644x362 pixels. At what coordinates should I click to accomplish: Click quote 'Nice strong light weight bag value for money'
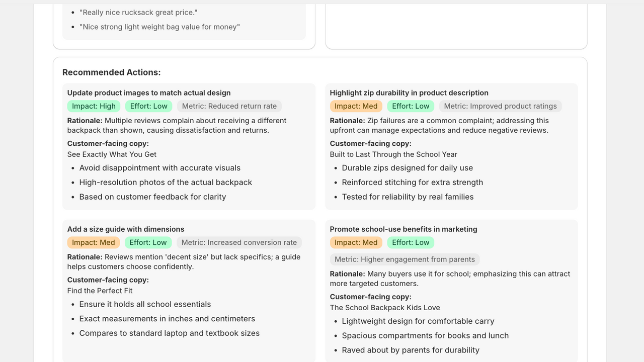click(x=159, y=27)
